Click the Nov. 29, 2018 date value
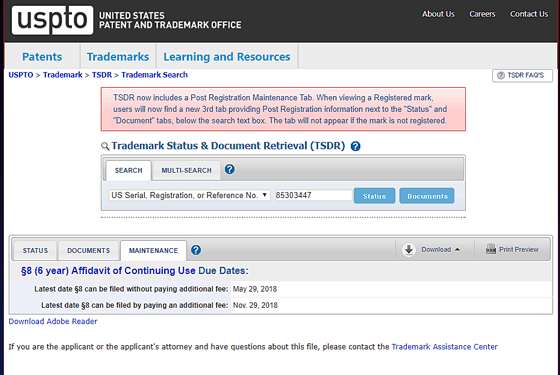The image size is (560, 375). coord(255,305)
